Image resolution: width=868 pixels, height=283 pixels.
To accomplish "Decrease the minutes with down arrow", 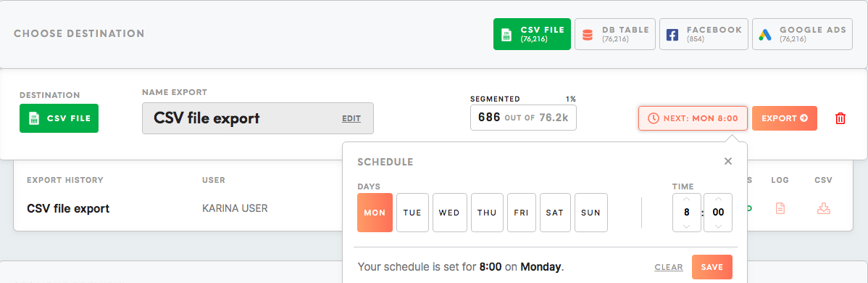I will coord(718,226).
